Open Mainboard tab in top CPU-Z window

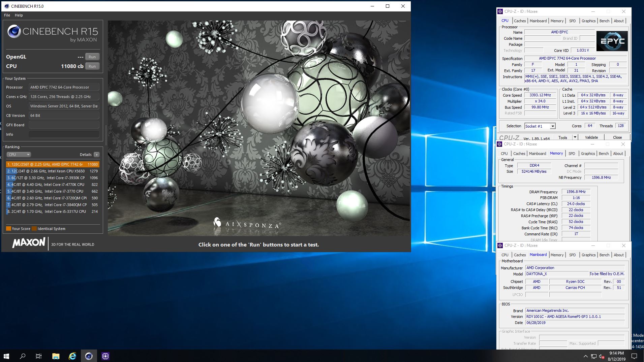[x=538, y=21]
